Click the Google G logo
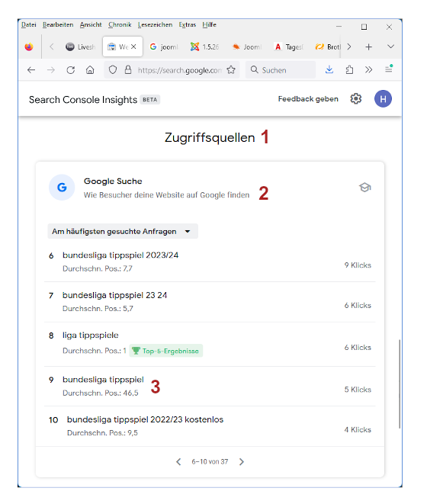This screenshot has width=427, height=504. (x=62, y=187)
